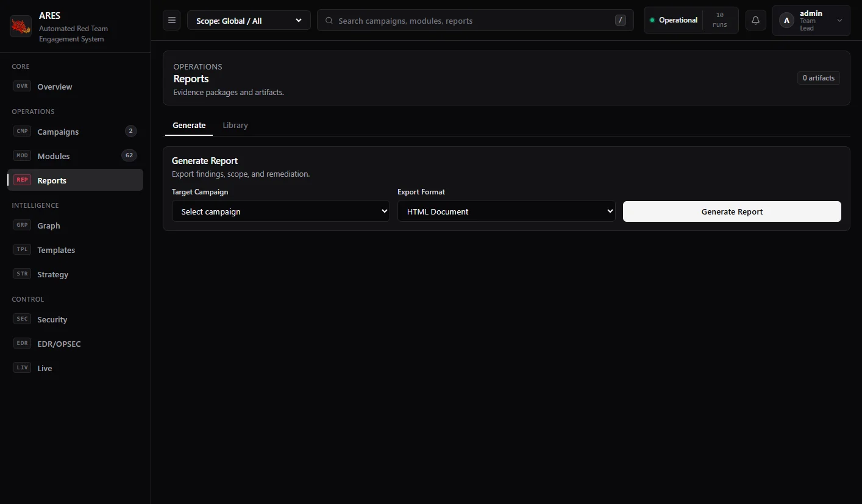Screen dimensions: 862x504
Task: Open the Select campaign dropdown
Action: [281, 211]
